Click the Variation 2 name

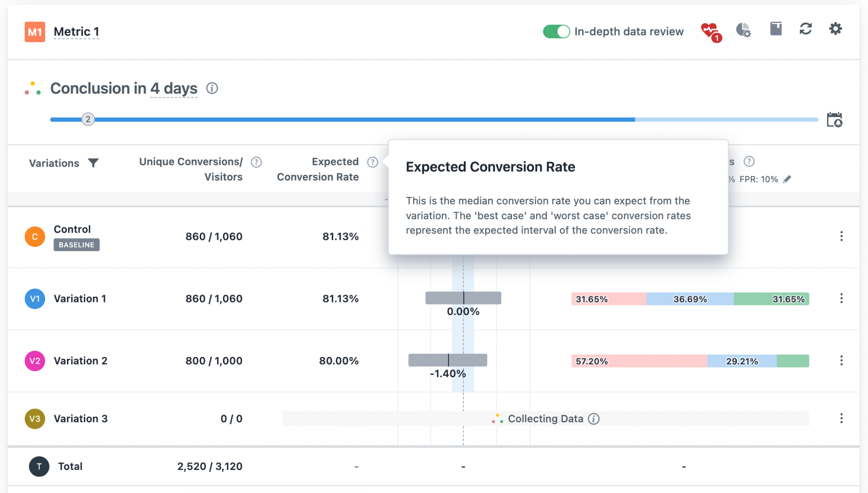(x=80, y=361)
